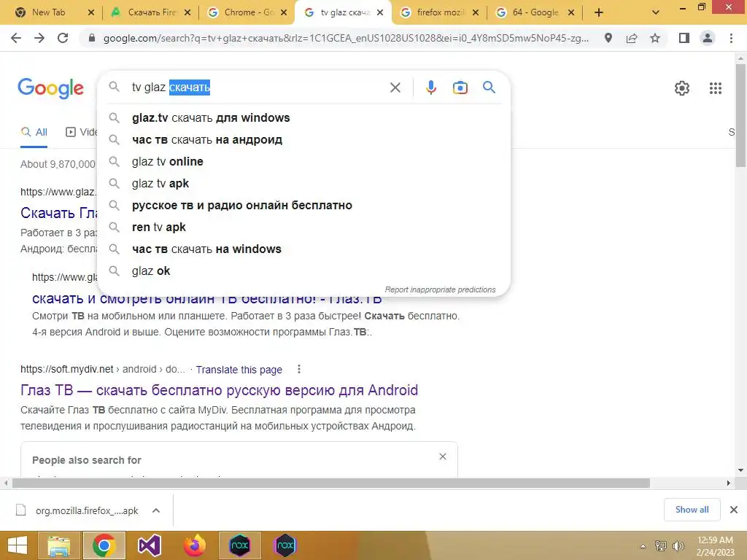
Task: Click inside the Google search input field
Action: click(x=258, y=87)
